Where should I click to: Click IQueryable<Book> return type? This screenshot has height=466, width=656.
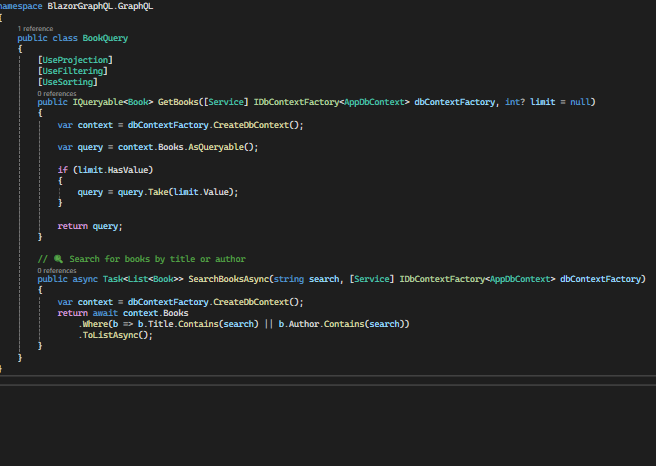[x=113, y=102]
